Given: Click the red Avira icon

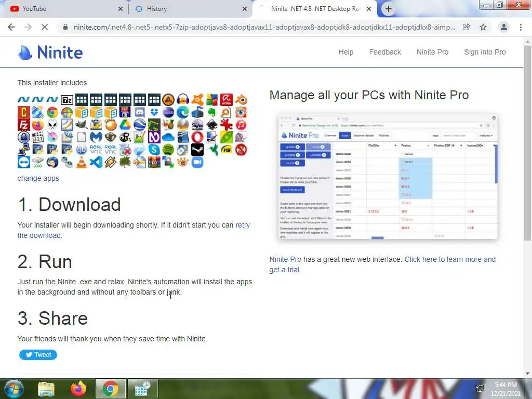Looking at the screenshot, I should (x=227, y=100).
